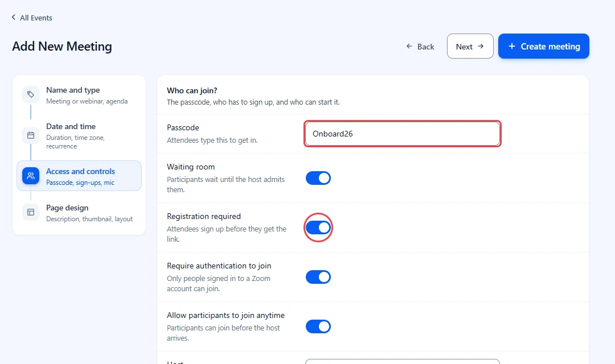This screenshot has width=615, height=364.
Task: Click the right arrow icon in Next button
Action: (x=481, y=46)
